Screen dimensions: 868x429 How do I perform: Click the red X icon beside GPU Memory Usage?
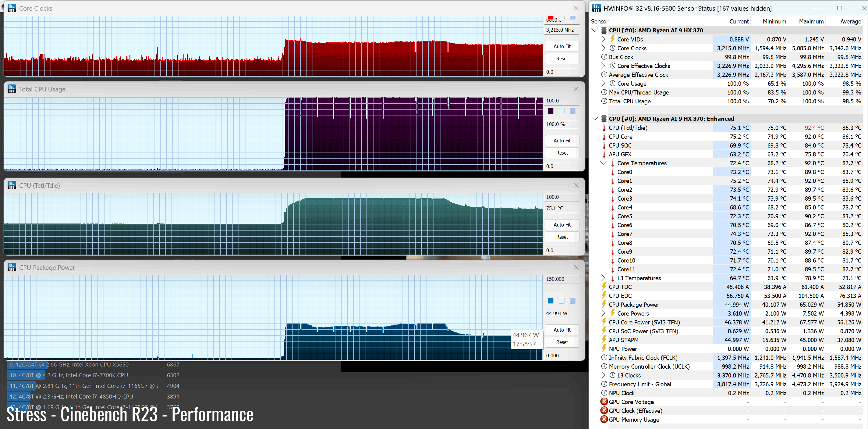604,419
